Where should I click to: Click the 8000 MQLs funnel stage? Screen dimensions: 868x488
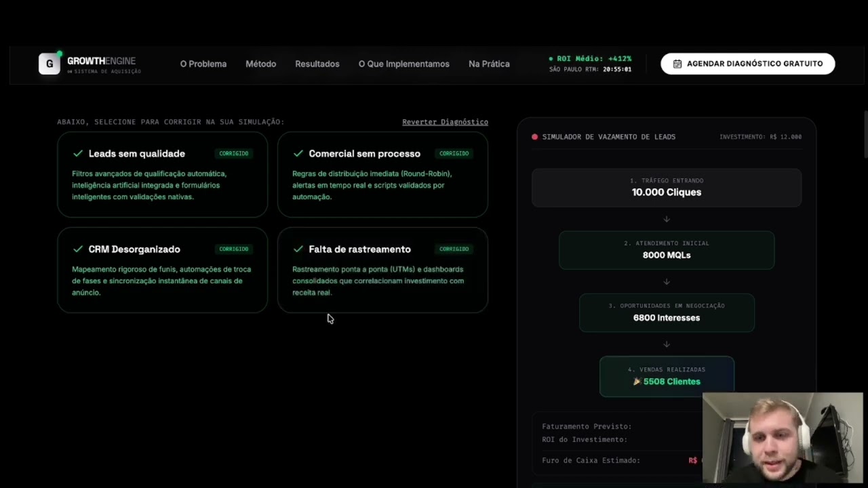tap(667, 250)
